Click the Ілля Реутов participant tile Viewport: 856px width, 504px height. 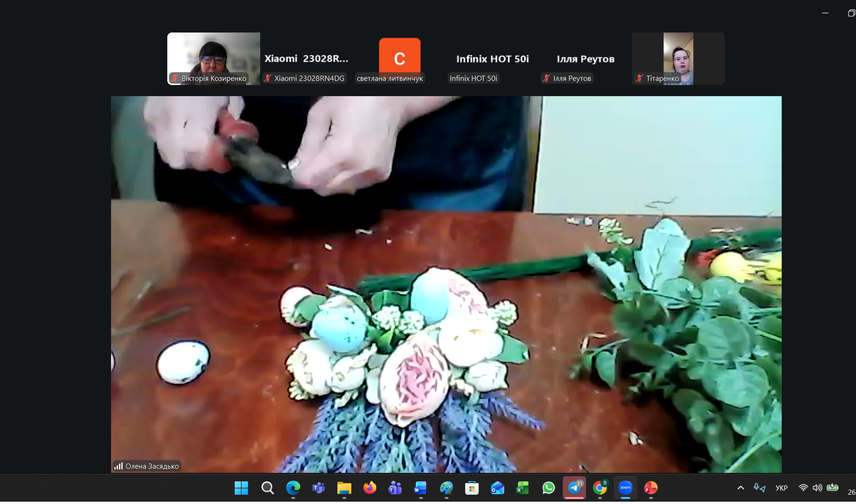pos(586,59)
